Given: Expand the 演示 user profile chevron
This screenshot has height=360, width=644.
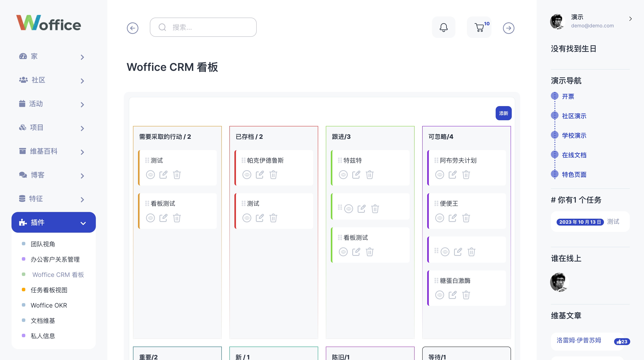Looking at the screenshot, I should pos(630,19).
